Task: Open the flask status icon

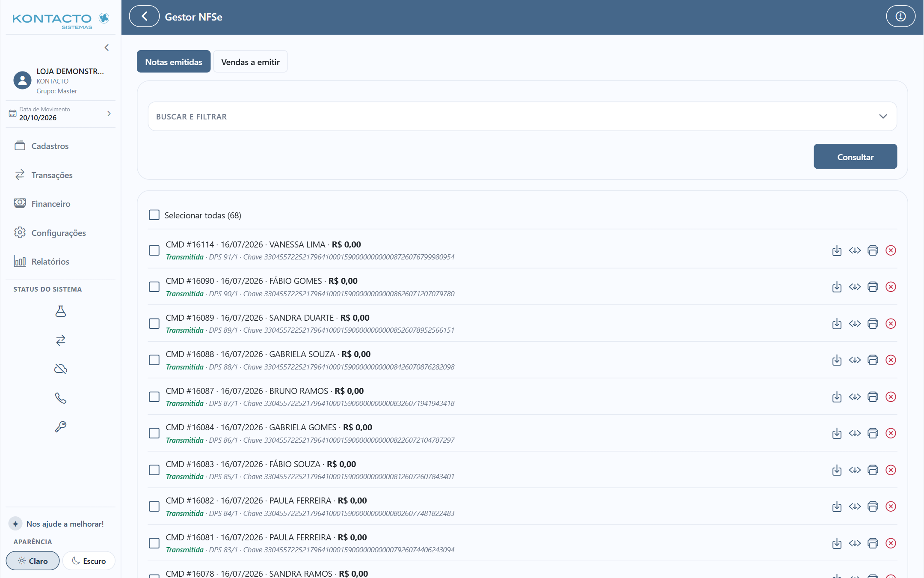Action: click(x=61, y=311)
